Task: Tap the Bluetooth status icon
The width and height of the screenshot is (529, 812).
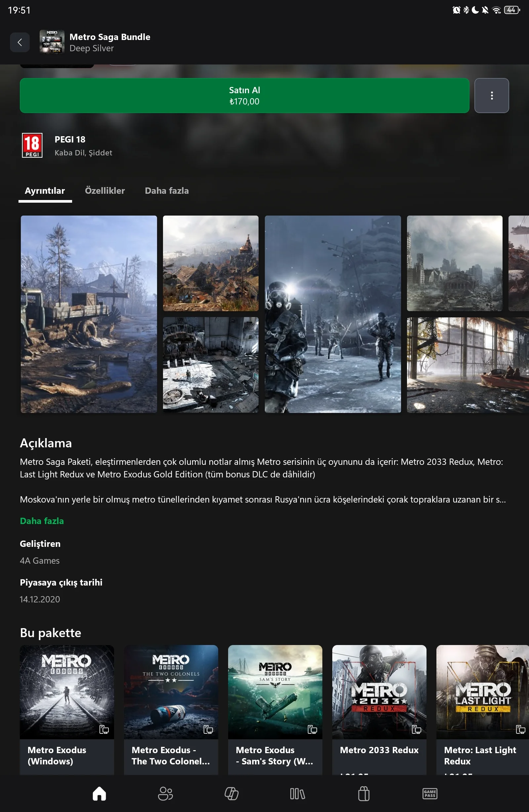Action: (466, 10)
